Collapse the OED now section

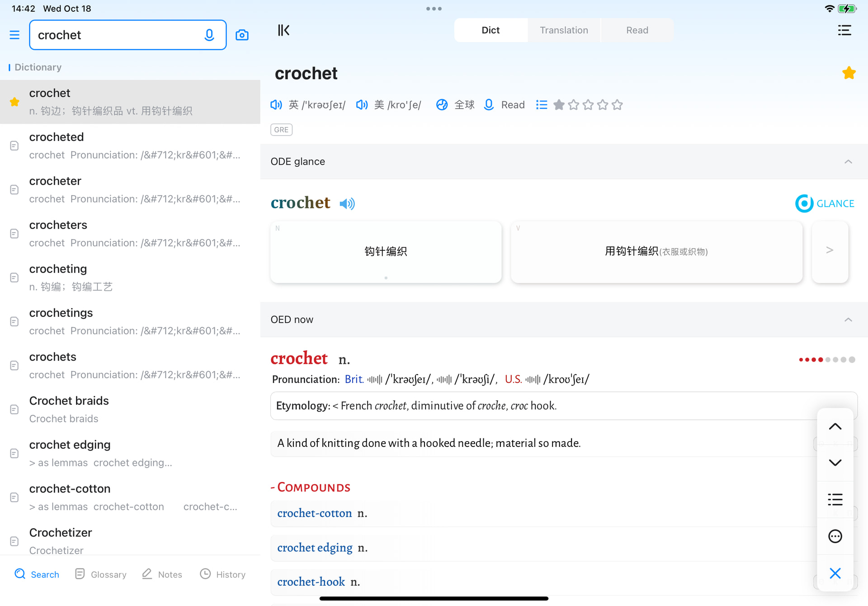(x=848, y=320)
